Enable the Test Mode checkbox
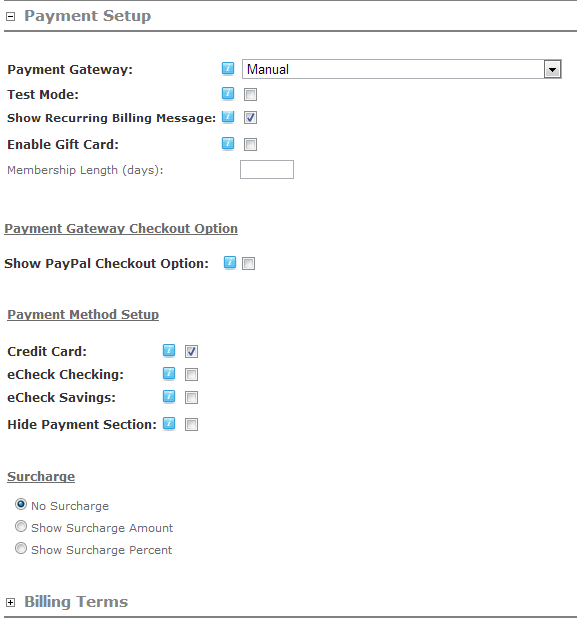Image resolution: width=577 pixels, height=625 pixels. click(251, 94)
